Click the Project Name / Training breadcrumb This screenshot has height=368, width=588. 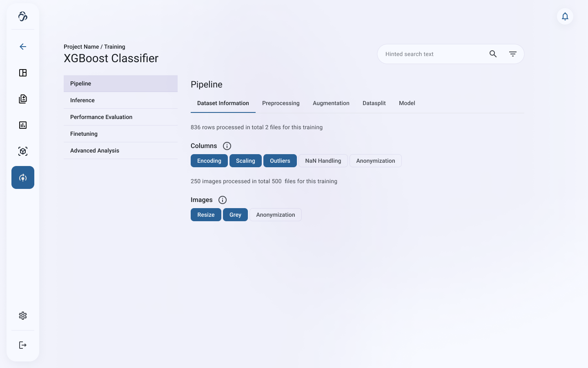[x=94, y=47]
